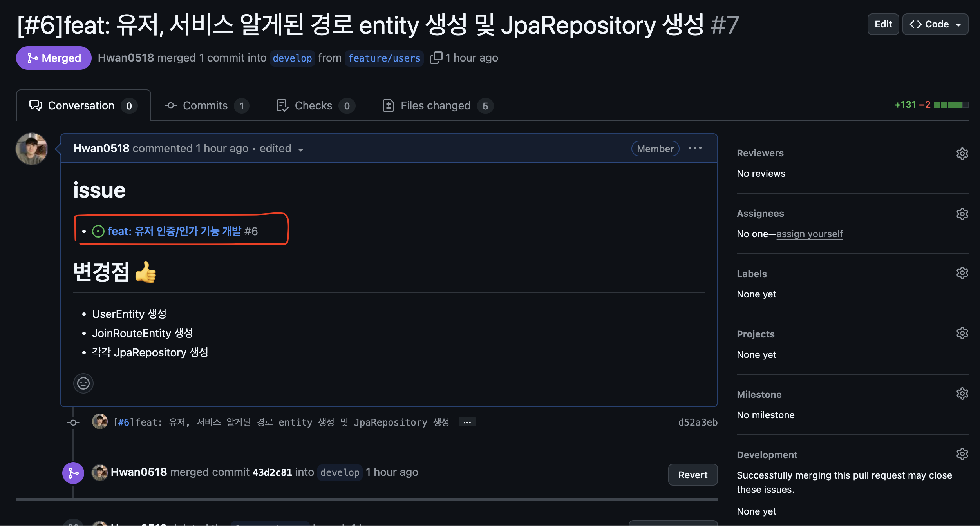Screen dimensions: 980x526
Task: Switch to the Commits tab
Action: [206, 105]
